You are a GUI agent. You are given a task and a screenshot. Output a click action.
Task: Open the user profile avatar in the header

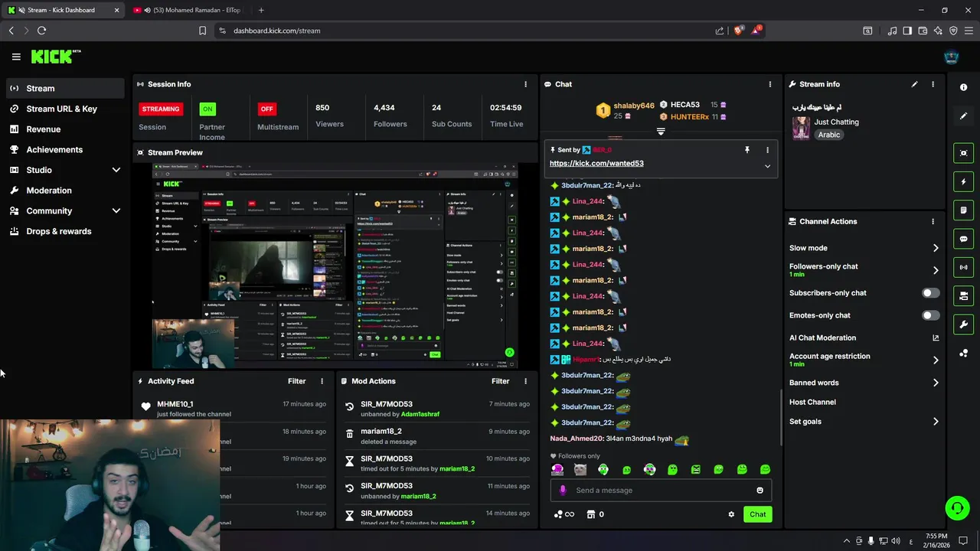point(951,57)
